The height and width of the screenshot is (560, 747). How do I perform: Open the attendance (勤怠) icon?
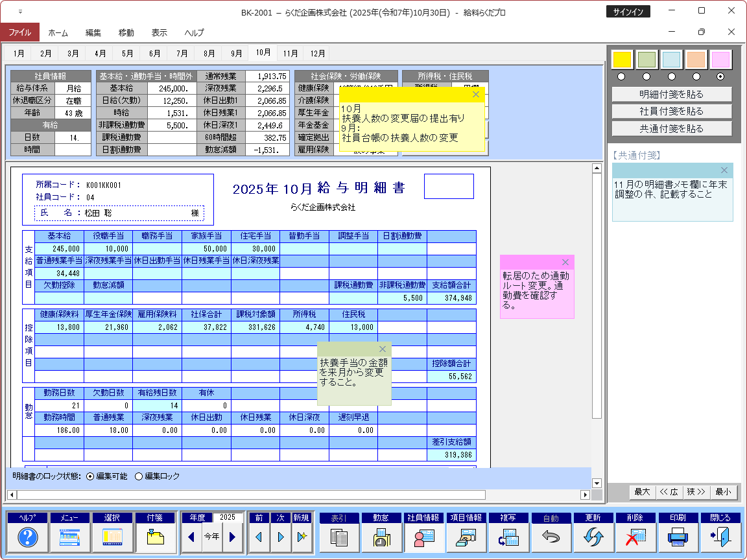coord(381,537)
